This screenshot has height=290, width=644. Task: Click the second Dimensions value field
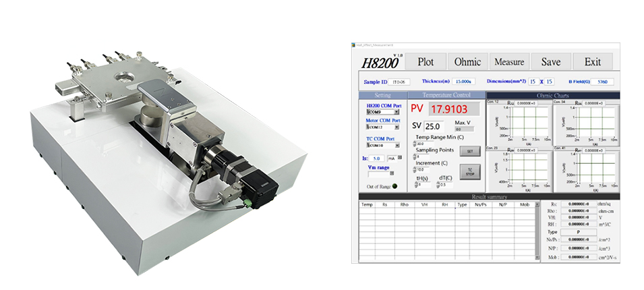[x=549, y=82]
